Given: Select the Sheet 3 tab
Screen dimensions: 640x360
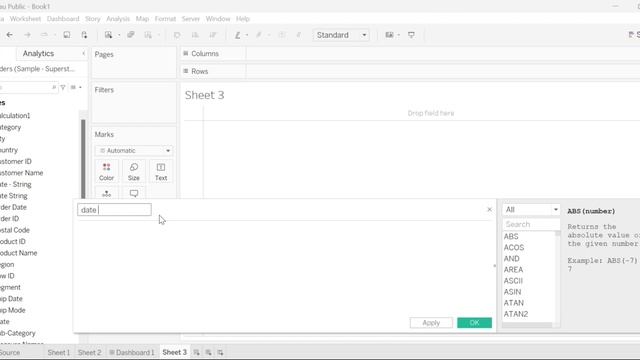Looking at the screenshot, I should (x=174, y=352).
